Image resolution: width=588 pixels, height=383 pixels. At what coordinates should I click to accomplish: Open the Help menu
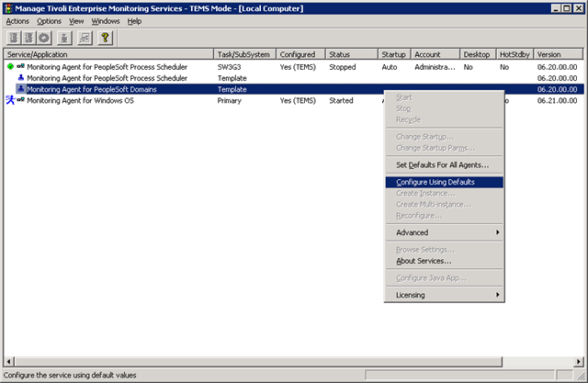(134, 21)
